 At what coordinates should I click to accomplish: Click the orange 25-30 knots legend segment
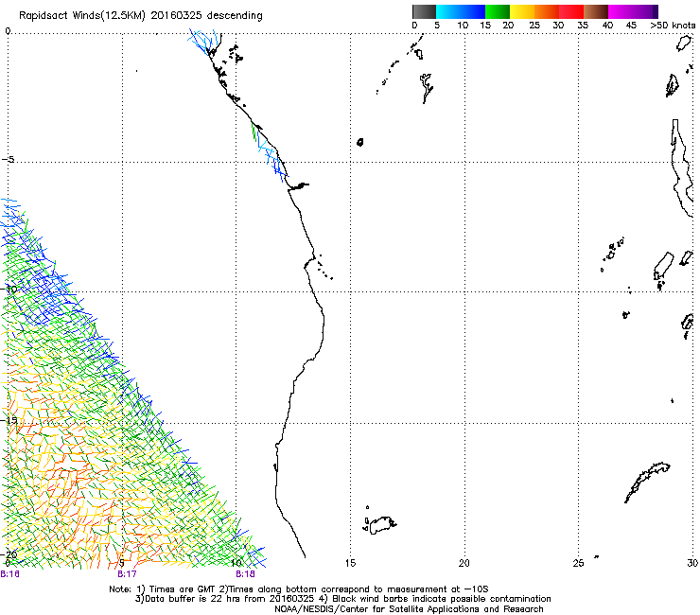547,11
